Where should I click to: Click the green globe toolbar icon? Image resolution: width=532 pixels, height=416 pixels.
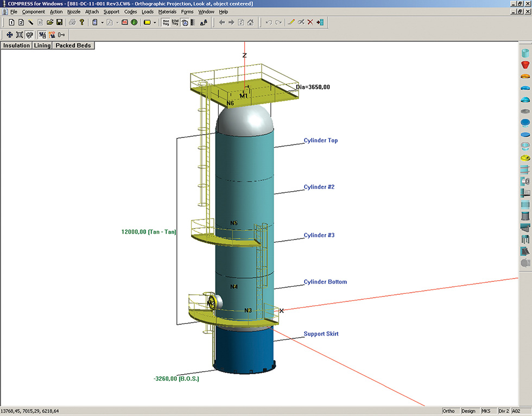pyautogui.click(x=135, y=22)
